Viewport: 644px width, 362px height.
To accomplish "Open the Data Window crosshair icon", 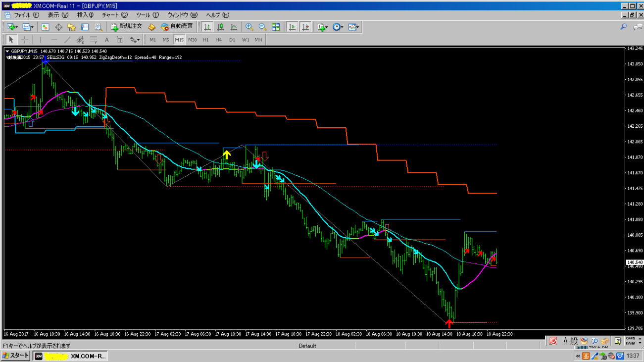I will (x=58, y=27).
